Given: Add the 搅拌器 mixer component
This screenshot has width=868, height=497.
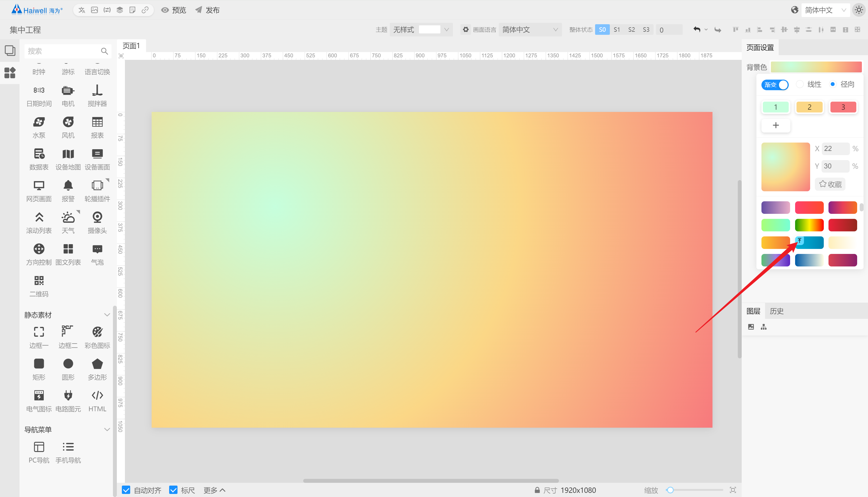Looking at the screenshot, I should pyautogui.click(x=97, y=96).
